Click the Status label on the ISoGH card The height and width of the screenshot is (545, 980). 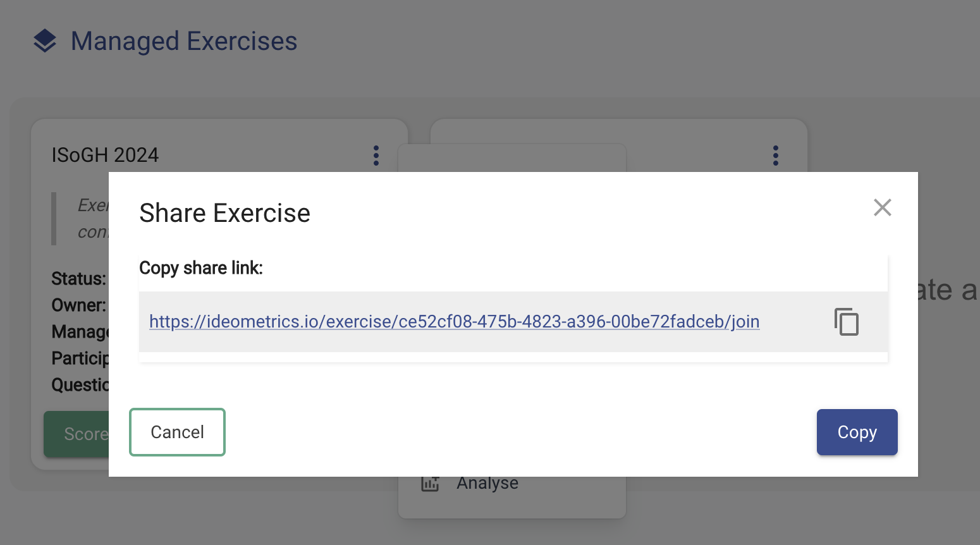pyautogui.click(x=78, y=279)
